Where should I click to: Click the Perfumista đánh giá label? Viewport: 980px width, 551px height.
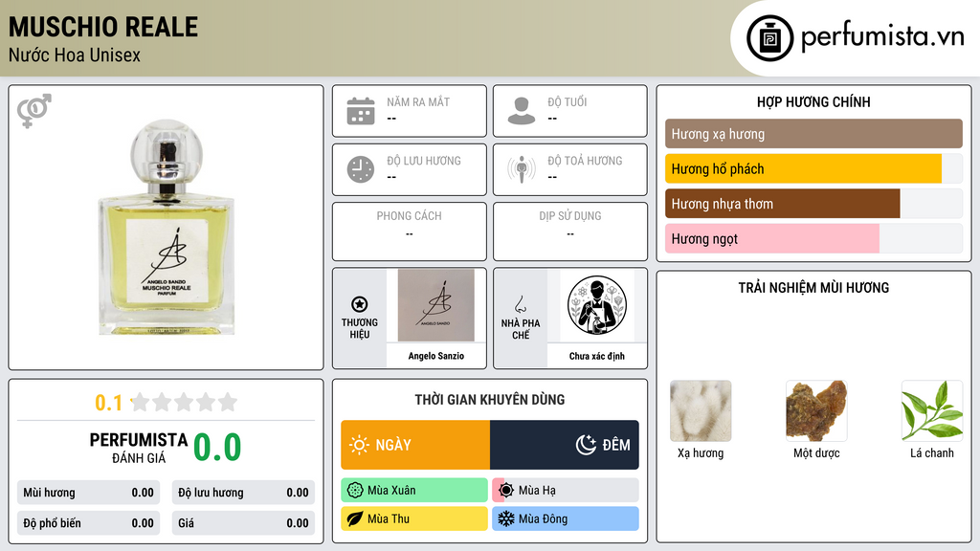(x=139, y=448)
